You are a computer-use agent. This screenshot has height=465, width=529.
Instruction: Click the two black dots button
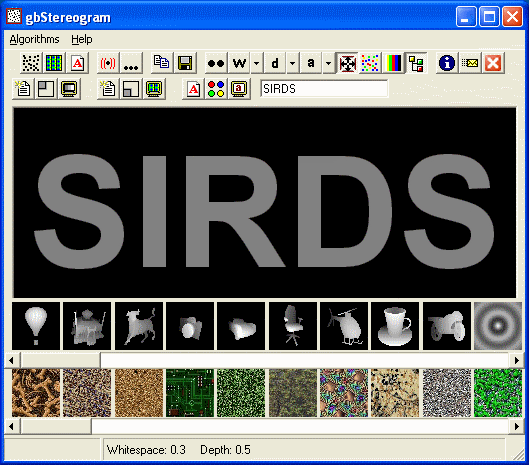[x=216, y=63]
